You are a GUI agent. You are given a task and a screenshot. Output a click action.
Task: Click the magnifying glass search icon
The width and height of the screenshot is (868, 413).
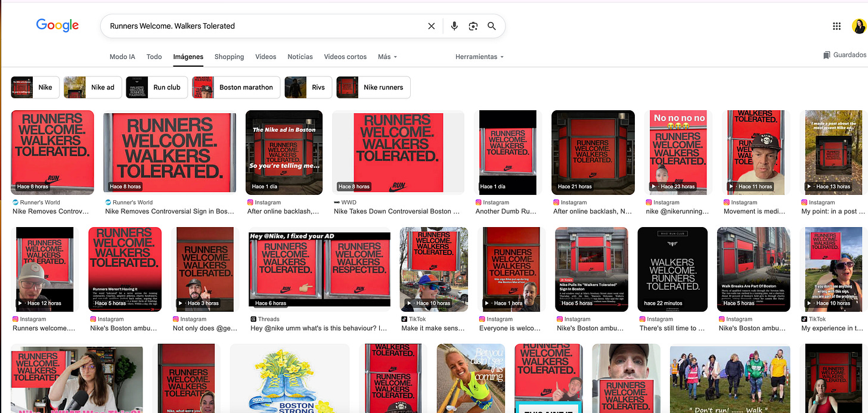492,26
